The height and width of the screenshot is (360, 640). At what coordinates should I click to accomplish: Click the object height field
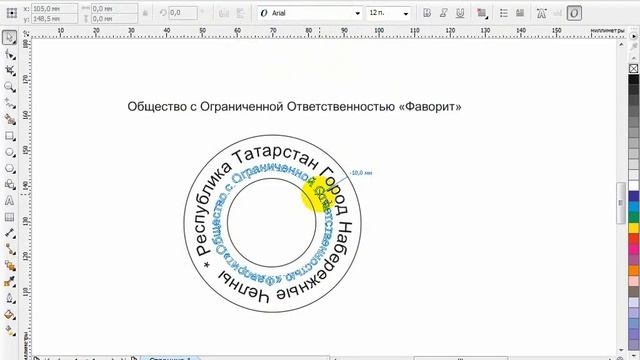(114, 18)
